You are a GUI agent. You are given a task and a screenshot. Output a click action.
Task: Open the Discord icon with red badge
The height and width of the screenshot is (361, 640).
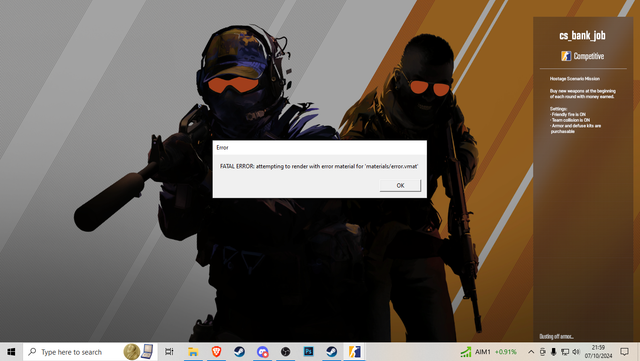point(262,352)
